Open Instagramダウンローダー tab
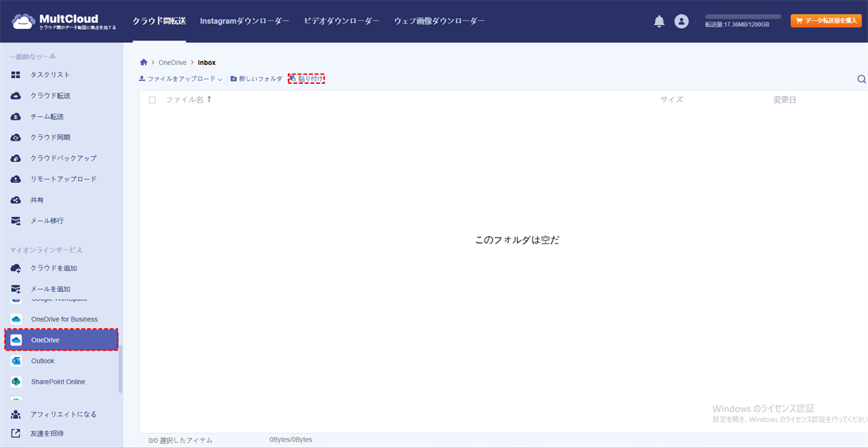 (245, 21)
